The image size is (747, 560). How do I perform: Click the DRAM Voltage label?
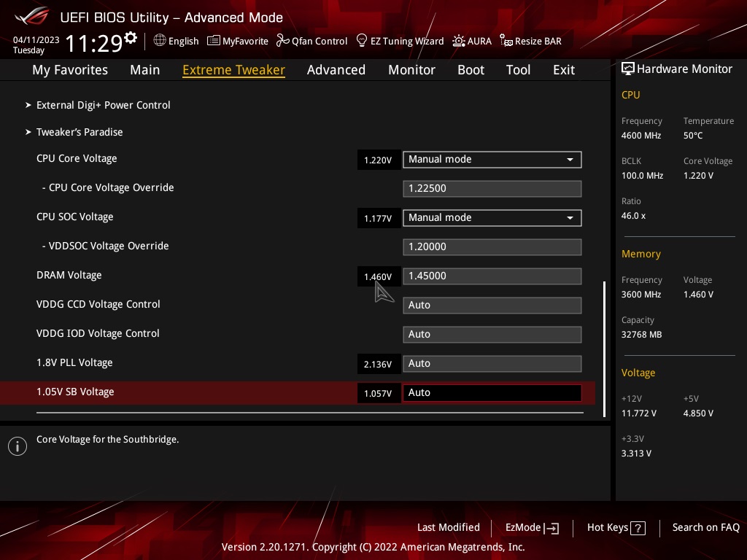point(69,275)
